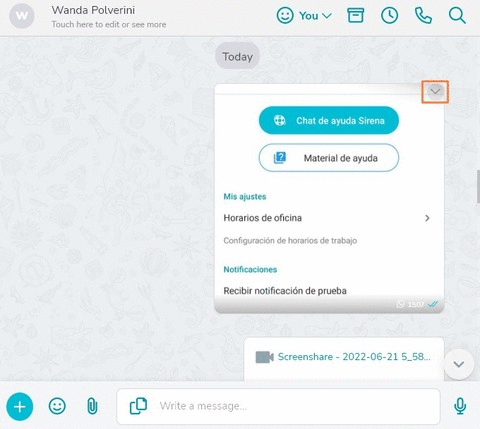Click the question-mark book icon in Material de ayuda

(x=280, y=158)
